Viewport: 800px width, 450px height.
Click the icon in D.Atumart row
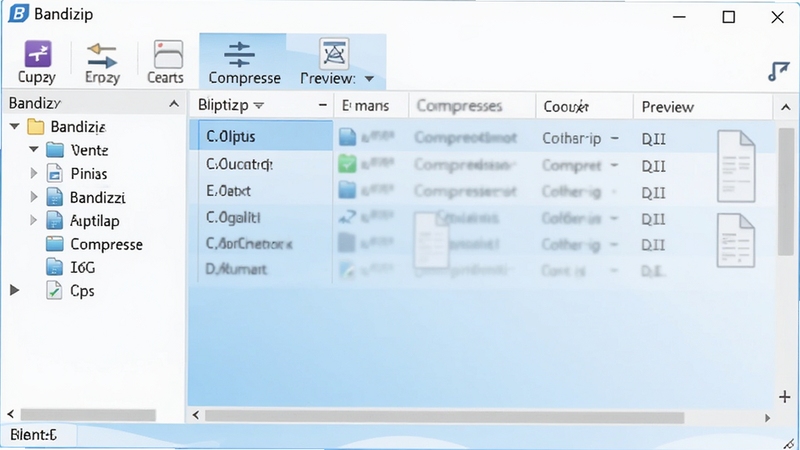coord(347,269)
